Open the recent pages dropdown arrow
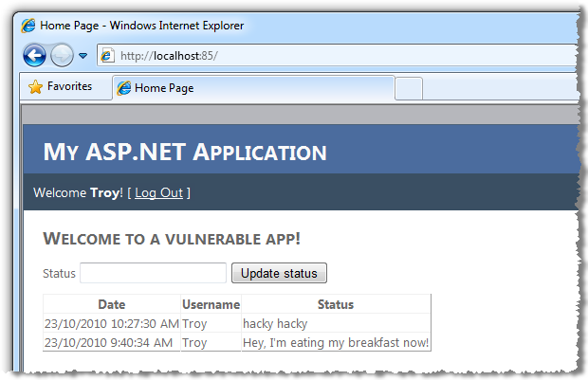The width and height of the screenshot is (588, 380). click(83, 56)
